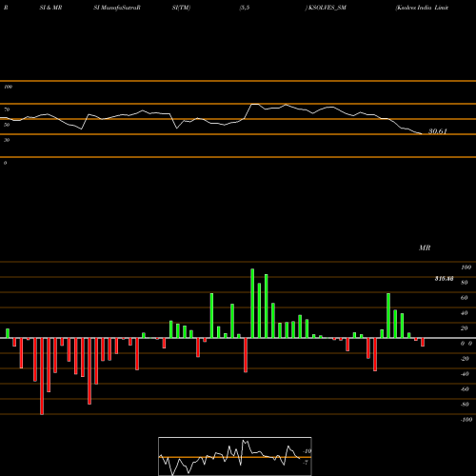Click the MR axis label 80
The image size is (476, 476).
(465, 283)
